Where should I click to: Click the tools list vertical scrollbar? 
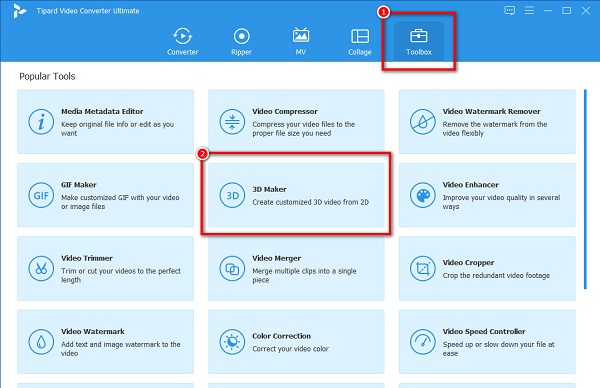tap(585, 189)
